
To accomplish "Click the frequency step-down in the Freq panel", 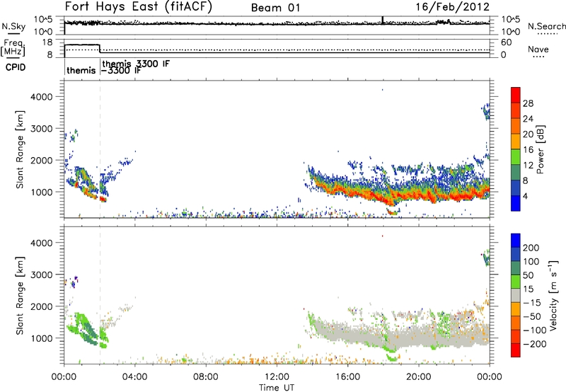I will (100, 49).
